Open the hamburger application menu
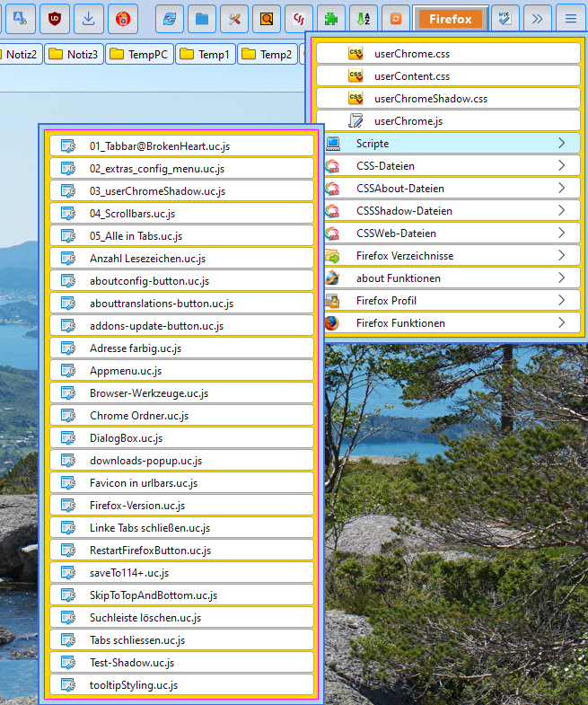 (x=567, y=18)
